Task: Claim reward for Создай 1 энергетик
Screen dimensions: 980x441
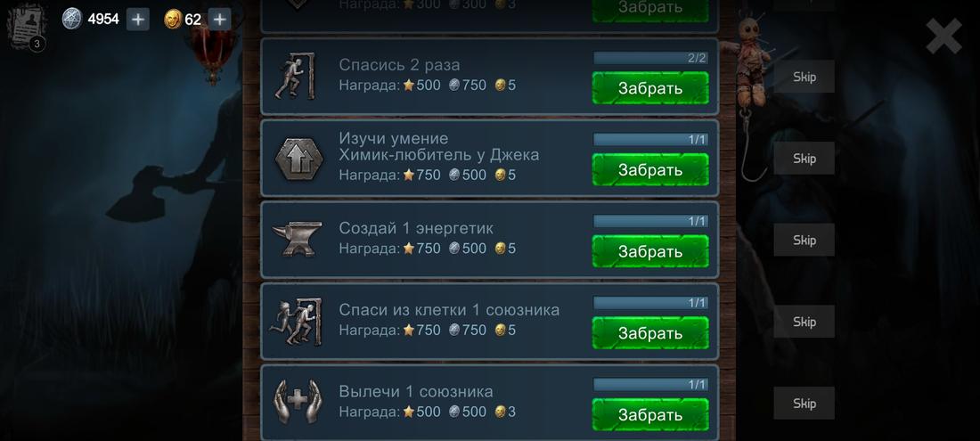Action: point(650,251)
